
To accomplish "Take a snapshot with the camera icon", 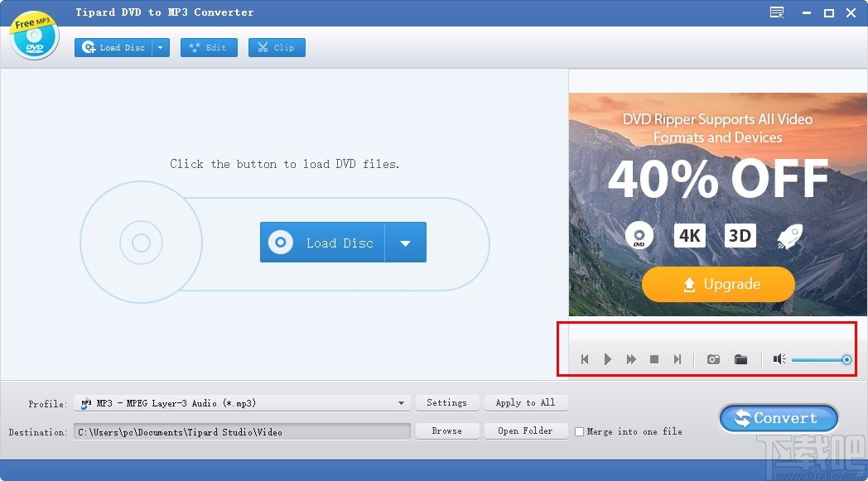I will (x=713, y=359).
